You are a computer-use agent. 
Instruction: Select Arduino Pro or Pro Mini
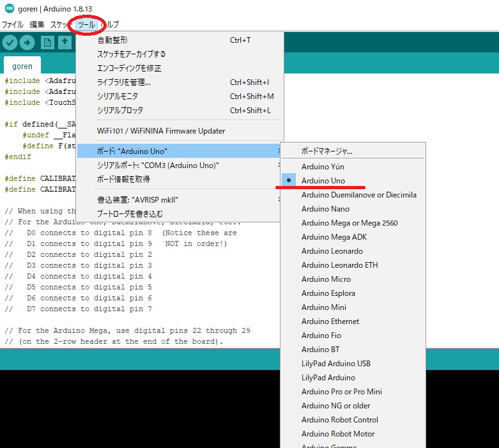point(353,392)
